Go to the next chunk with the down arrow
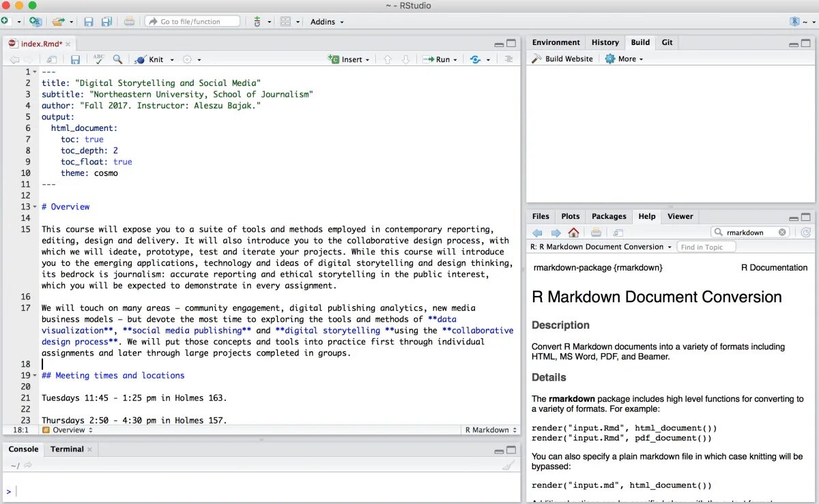Screen dimensions: 819x504 [405, 60]
